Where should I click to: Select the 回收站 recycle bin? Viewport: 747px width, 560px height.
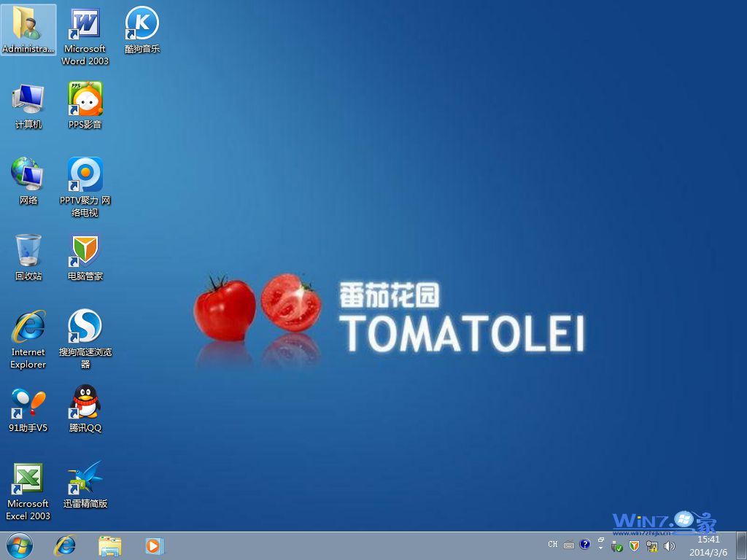point(28,257)
